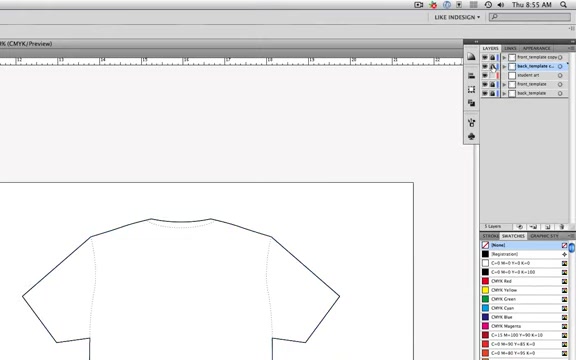Hide the student art layer
The width and height of the screenshot is (576, 360).
[485, 75]
